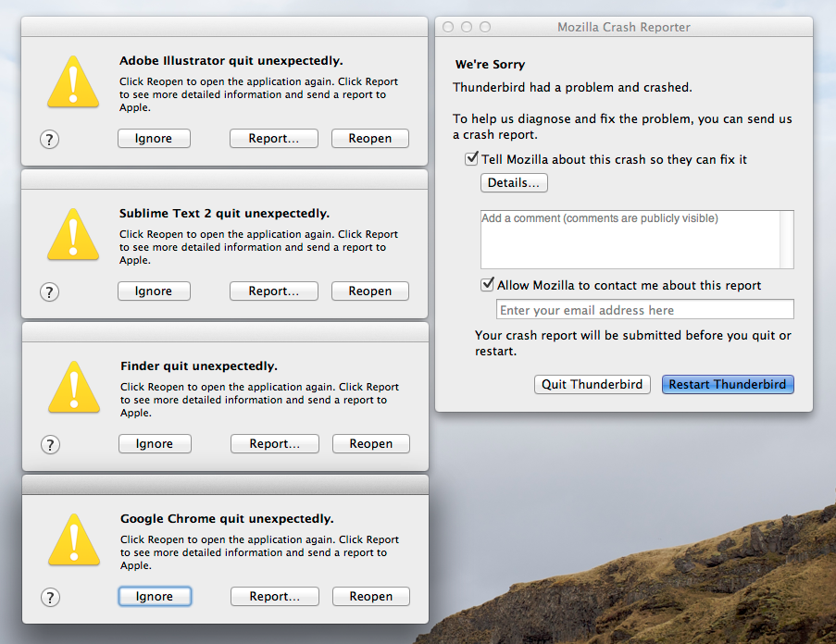This screenshot has height=644, width=836.
Task: Reopen Google Chrome
Action: point(371,597)
